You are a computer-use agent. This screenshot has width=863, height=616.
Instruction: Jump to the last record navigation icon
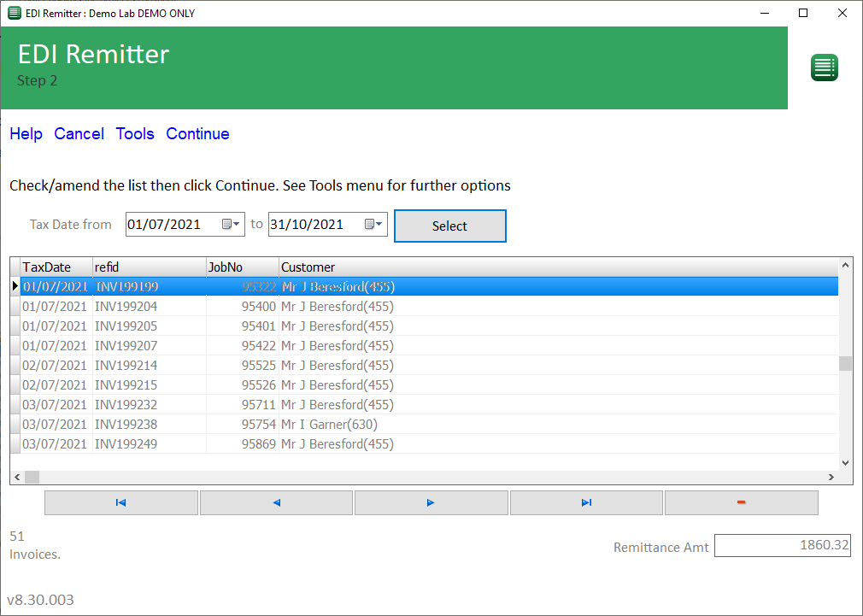(x=586, y=502)
